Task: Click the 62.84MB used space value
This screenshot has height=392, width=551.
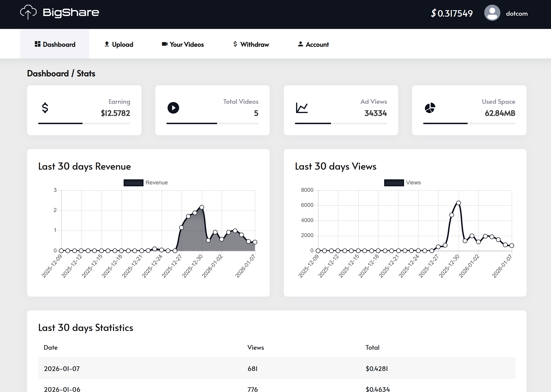Action: [x=500, y=113]
